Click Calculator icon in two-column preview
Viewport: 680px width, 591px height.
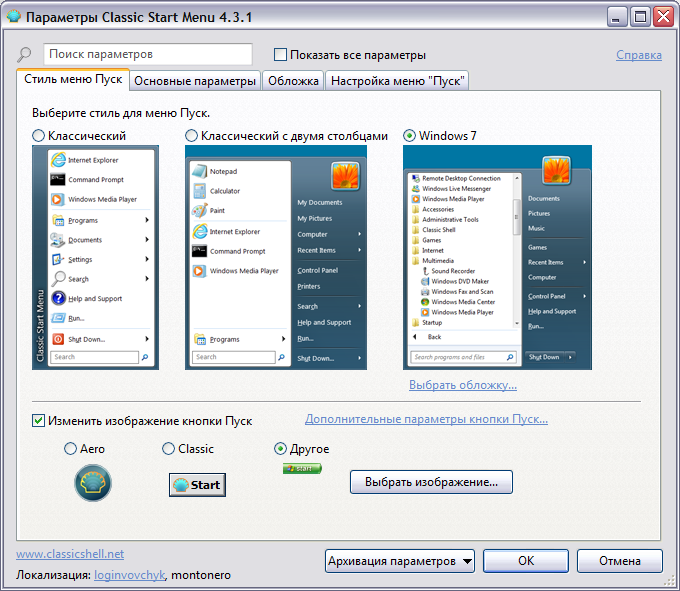coord(199,191)
